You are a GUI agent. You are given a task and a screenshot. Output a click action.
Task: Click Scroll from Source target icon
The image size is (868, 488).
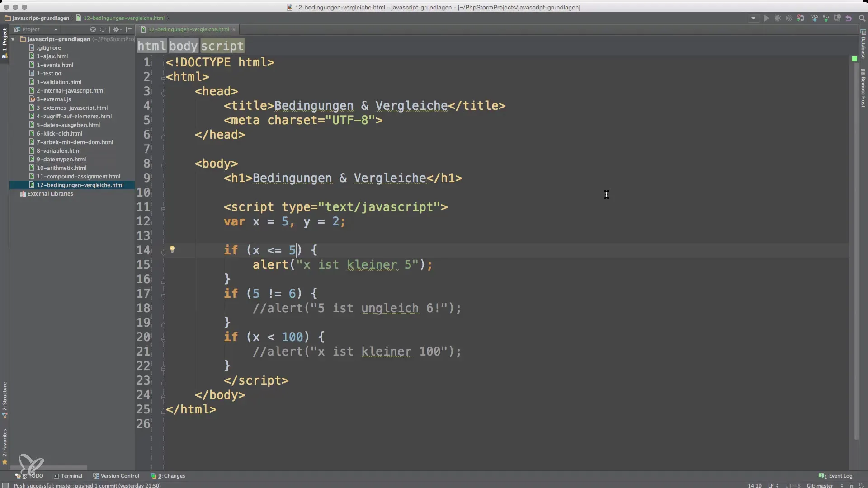coord(93,29)
